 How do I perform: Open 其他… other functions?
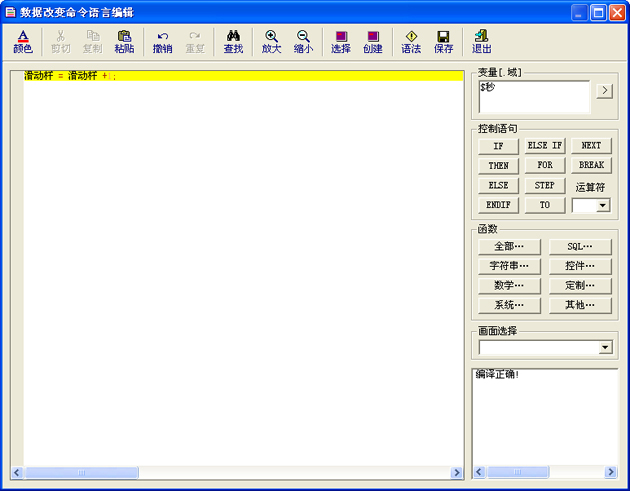(580, 305)
